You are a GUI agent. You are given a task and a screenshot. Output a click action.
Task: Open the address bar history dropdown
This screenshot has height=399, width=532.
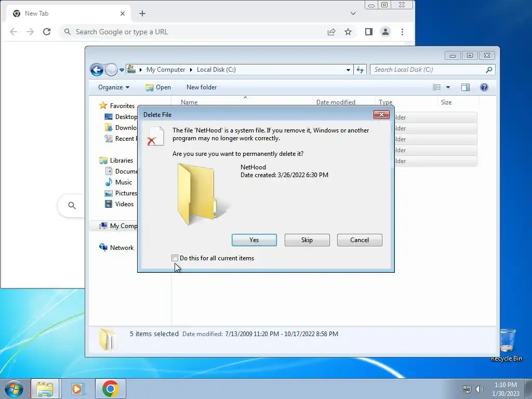[348, 70]
